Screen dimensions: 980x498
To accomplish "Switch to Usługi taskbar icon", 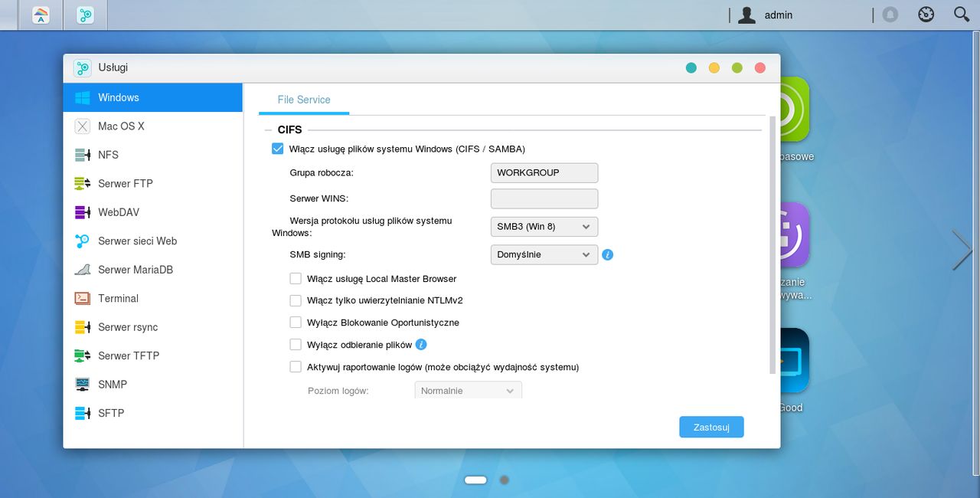I will (85, 15).
